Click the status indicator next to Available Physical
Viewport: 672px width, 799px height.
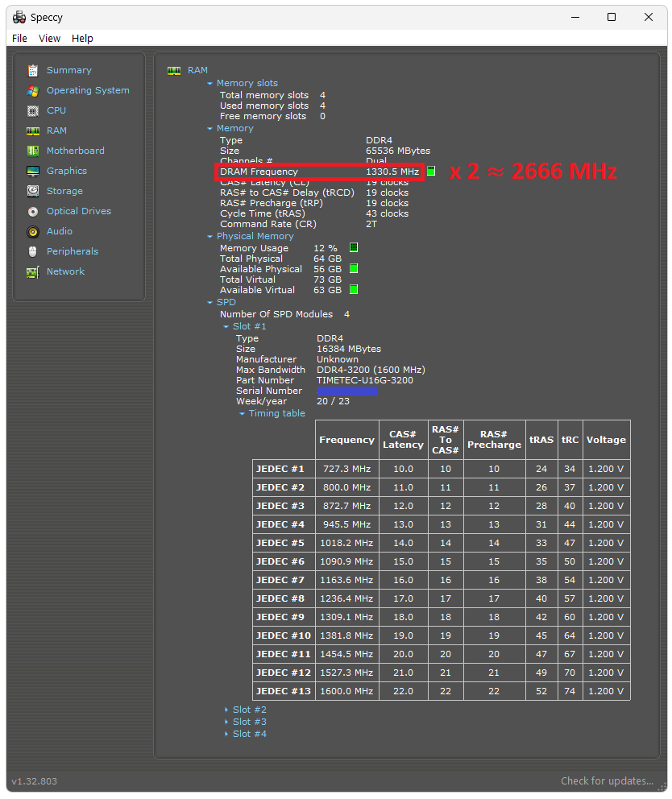coord(353,269)
